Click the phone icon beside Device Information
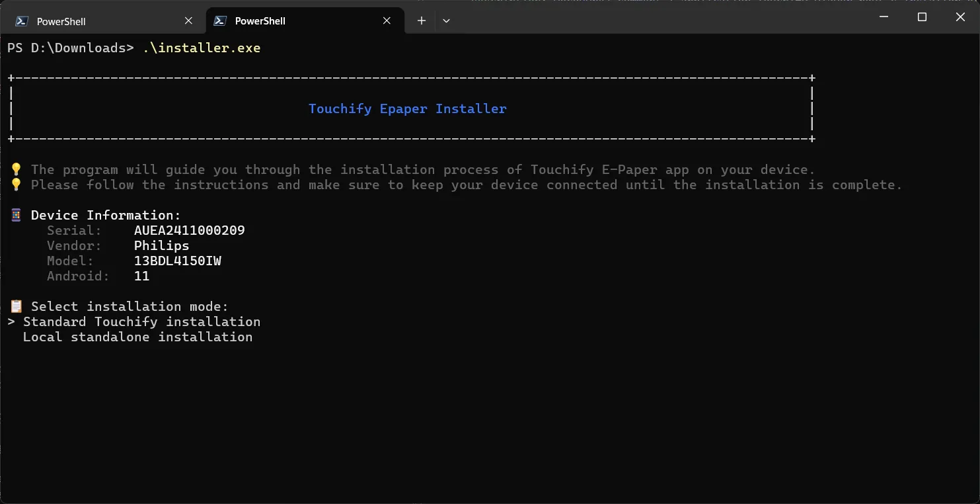980x504 pixels. pos(17,216)
